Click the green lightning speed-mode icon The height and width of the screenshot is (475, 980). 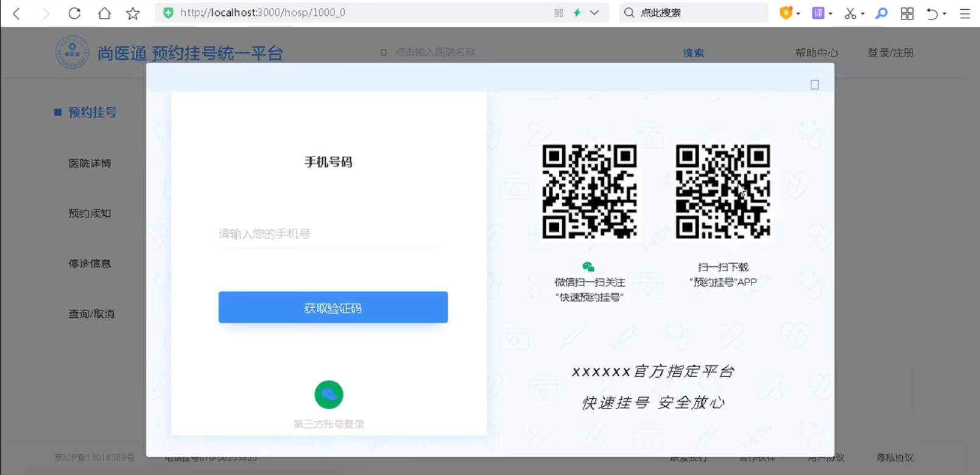pyautogui.click(x=577, y=13)
